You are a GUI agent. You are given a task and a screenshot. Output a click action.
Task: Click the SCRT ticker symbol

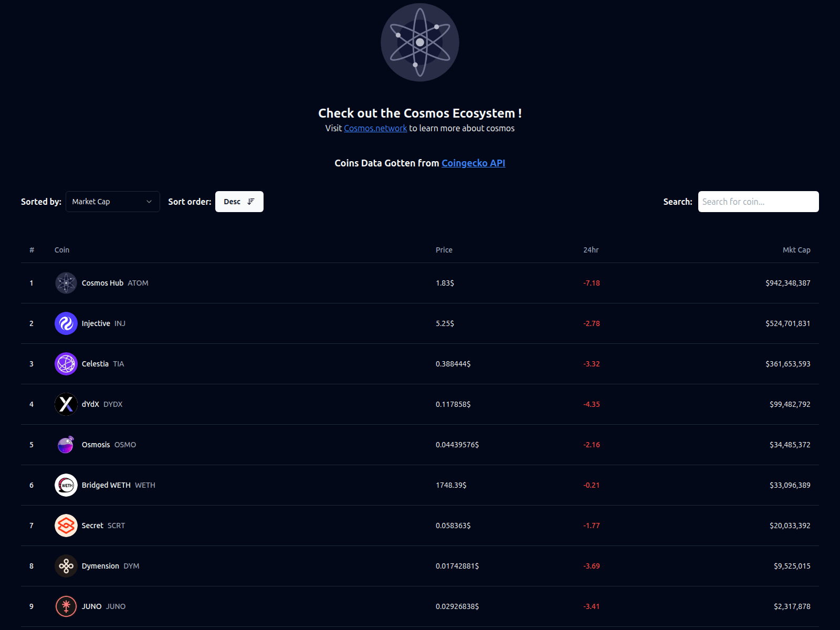[x=117, y=526]
